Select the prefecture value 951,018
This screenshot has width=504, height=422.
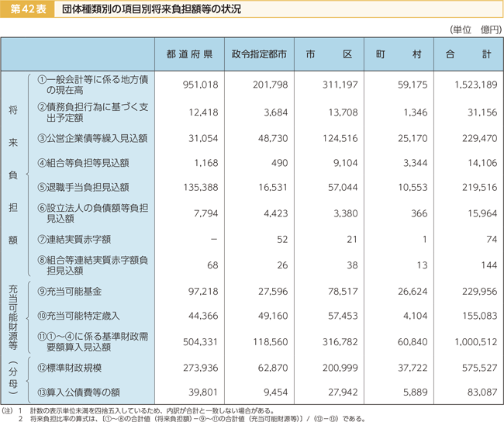click(x=200, y=85)
